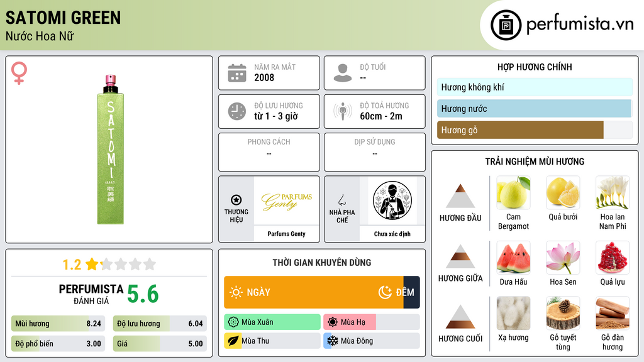
Task: Click the Parfums Genty brand name link
Action: [x=287, y=234]
